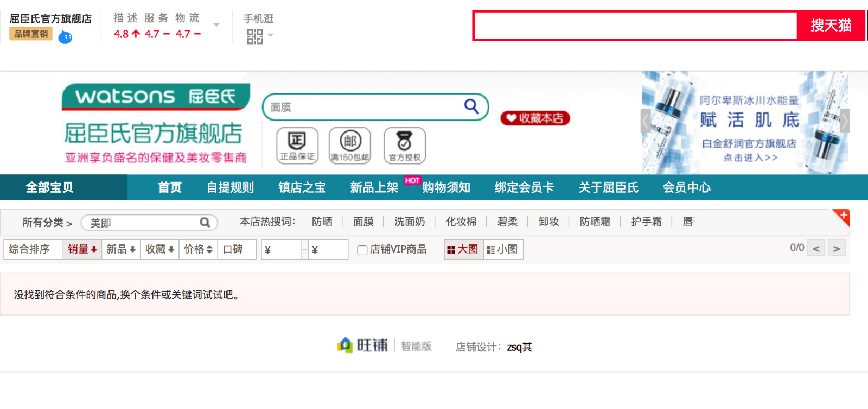
Task: Expand the store ratings dropdown arrow
Action: (216, 25)
